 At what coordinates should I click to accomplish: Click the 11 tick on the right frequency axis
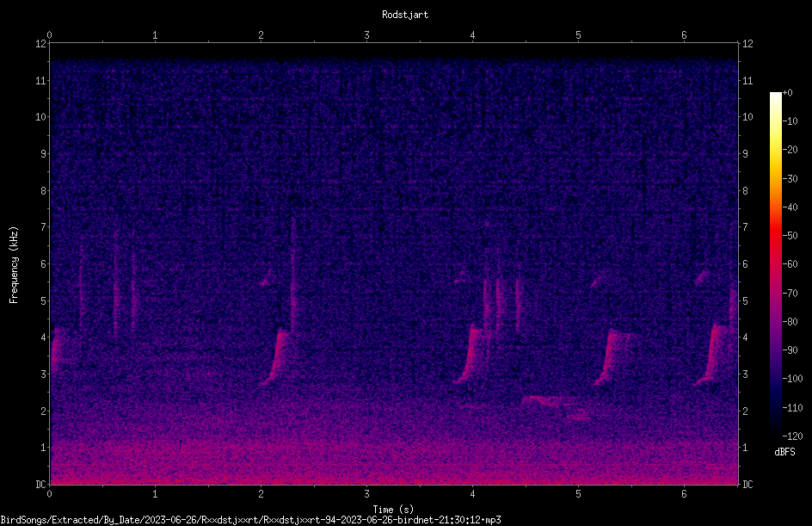747,81
